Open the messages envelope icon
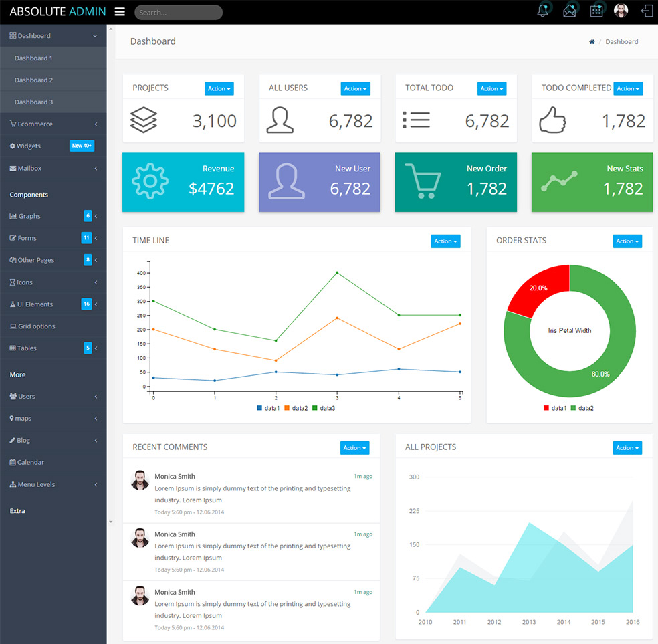 coord(569,10)
